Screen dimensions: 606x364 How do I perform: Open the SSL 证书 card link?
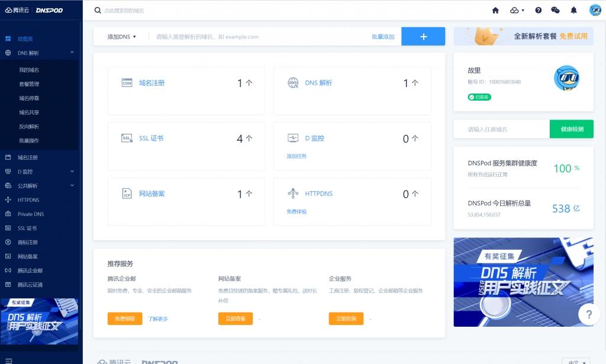(x=151, y=138)
